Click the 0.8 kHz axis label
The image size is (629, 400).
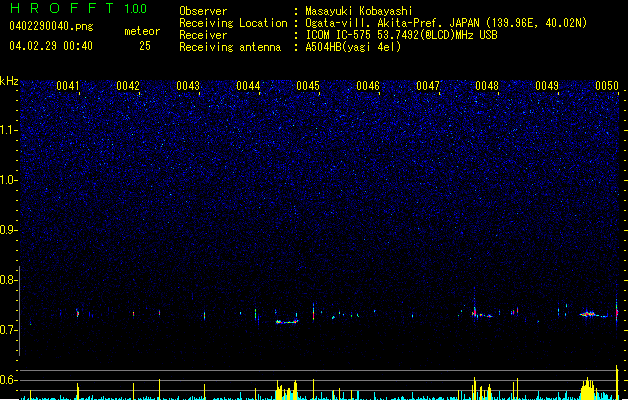click(9, 280)
